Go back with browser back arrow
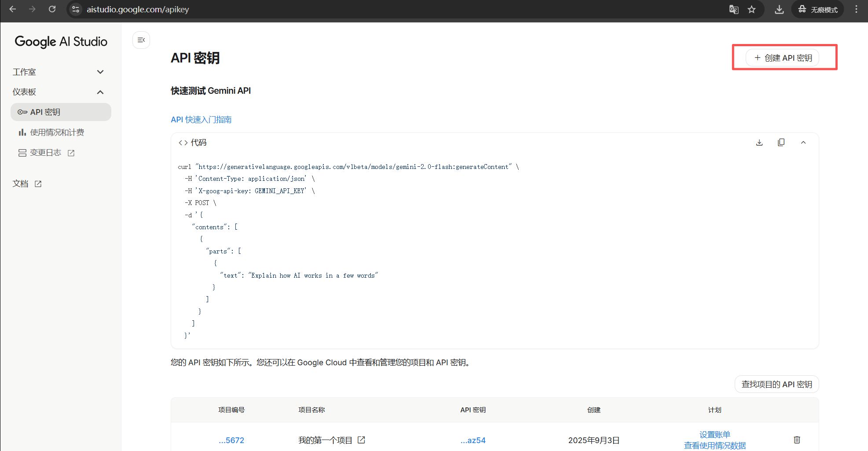 tap(12, 9)
